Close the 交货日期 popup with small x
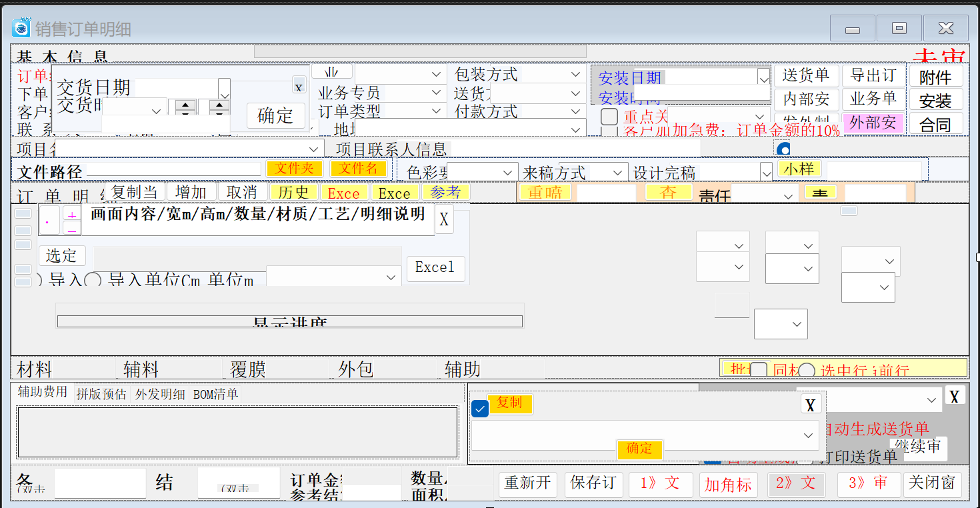The image size is (980, 508). pos(299,85)
